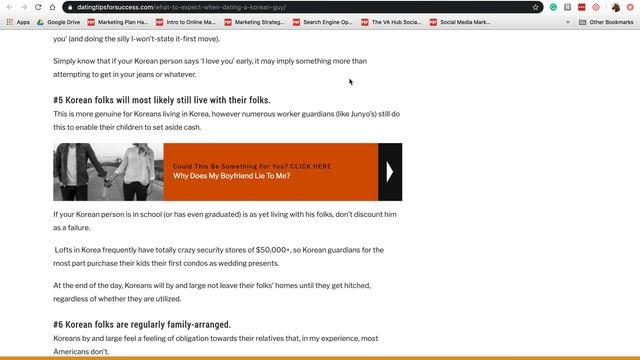Click the browser back arrow

coord(10,7)
